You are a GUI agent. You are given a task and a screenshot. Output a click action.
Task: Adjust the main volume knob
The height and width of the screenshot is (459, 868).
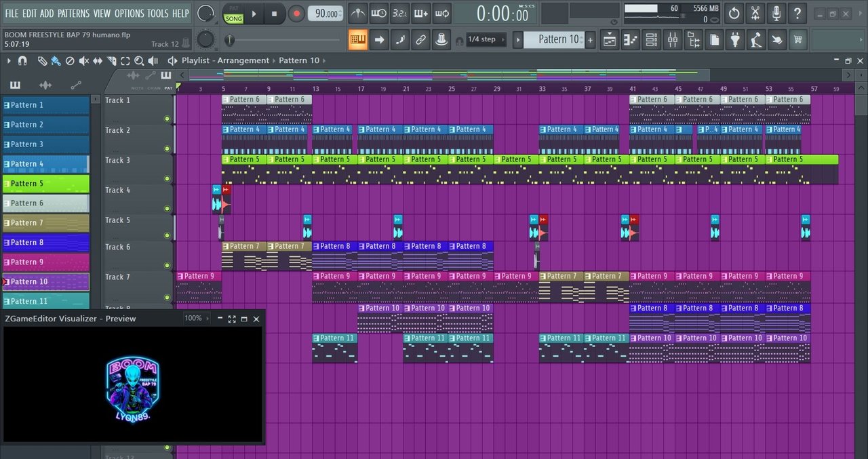(x=205, y=13)
